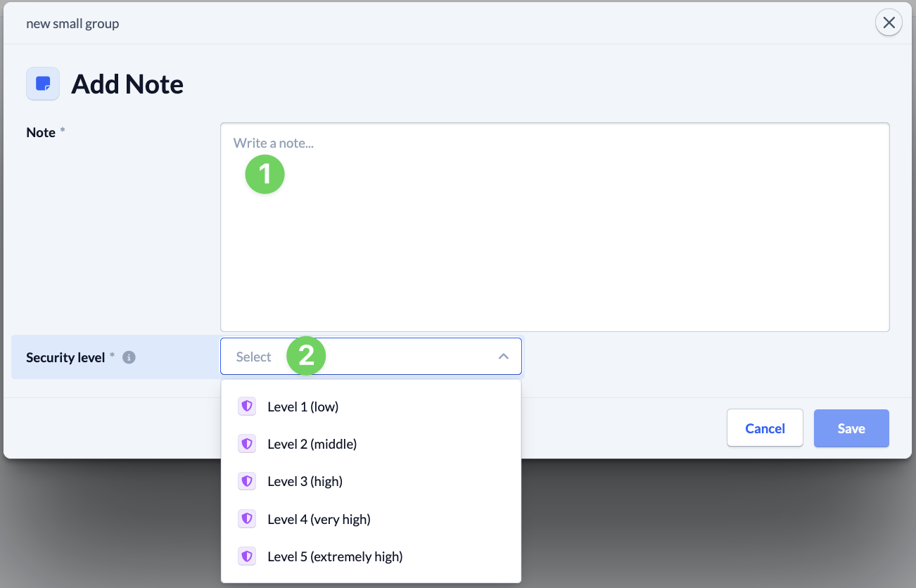Click the shield icon for Level 3 (high)

coord(246,482)
